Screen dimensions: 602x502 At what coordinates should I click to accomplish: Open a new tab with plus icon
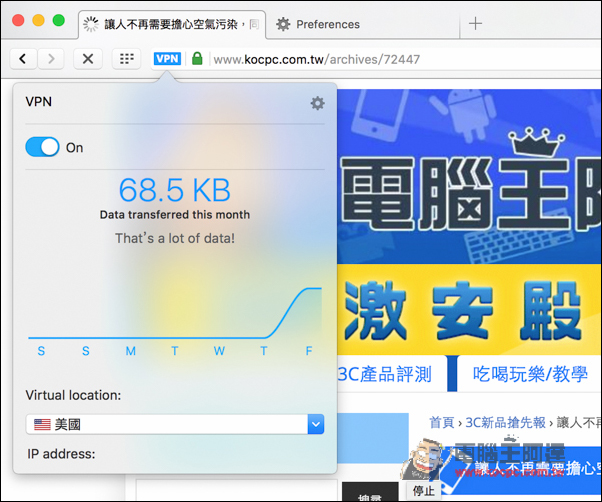[x=475, y=23]
